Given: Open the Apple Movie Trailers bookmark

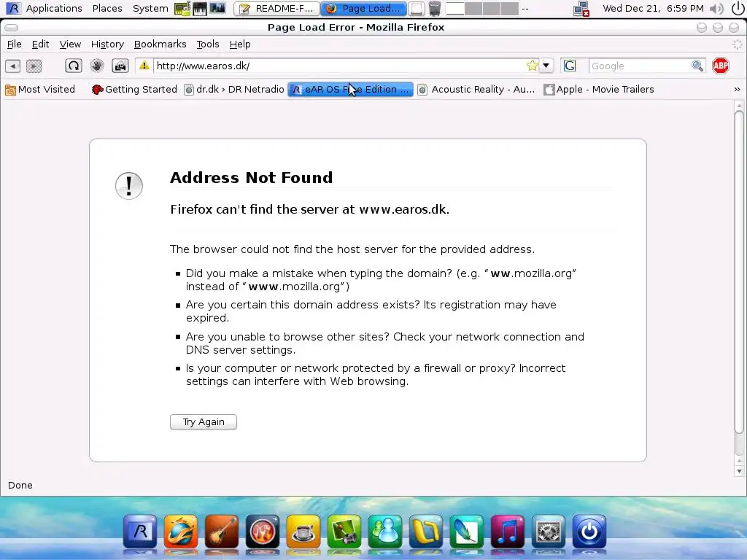Looking at the screenshot, I should coord(599,90).
